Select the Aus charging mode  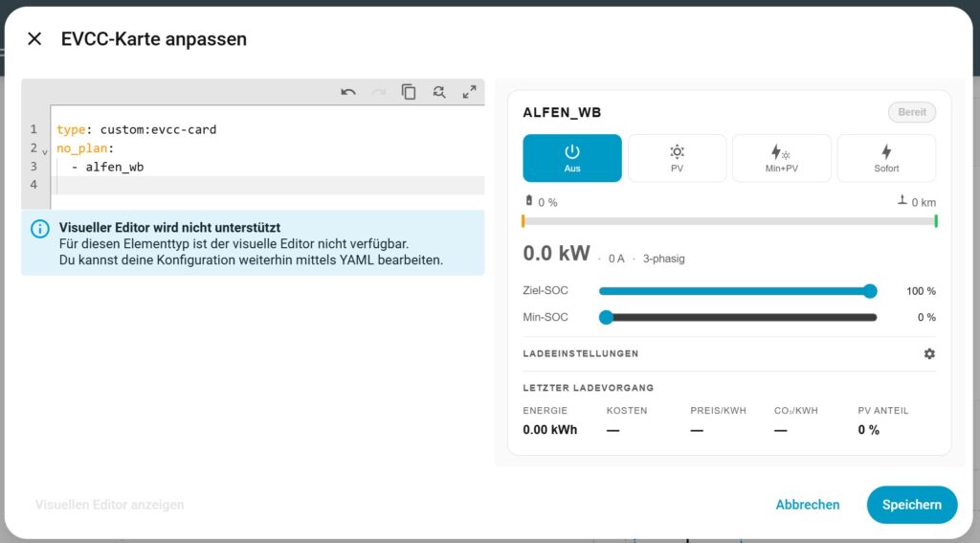(x=572, y=158)
